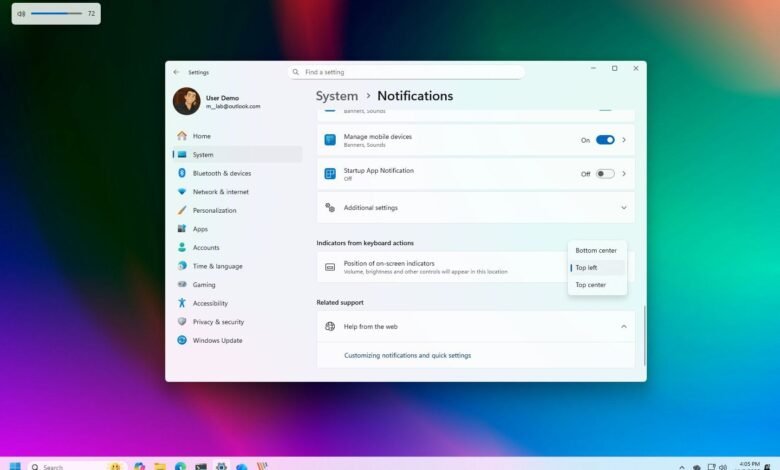Click the Personalization paintbrush icon
The image size is (780, 470).
[x=182, y=210]
